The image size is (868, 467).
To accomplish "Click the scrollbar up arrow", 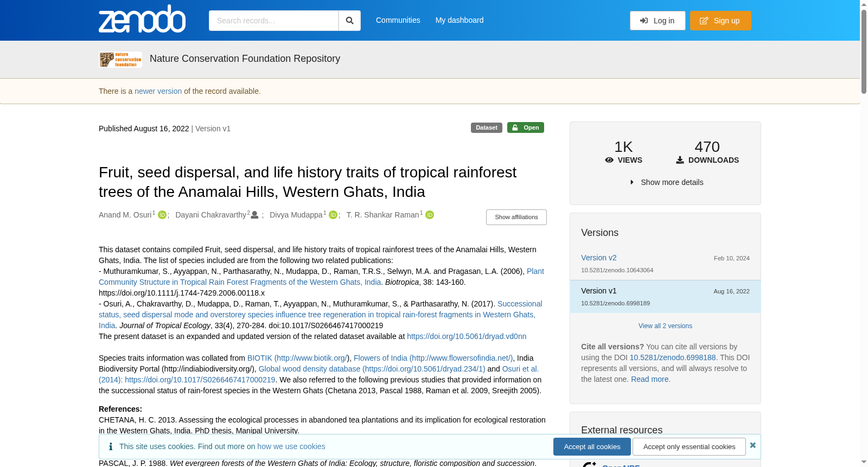I will 864,4.
